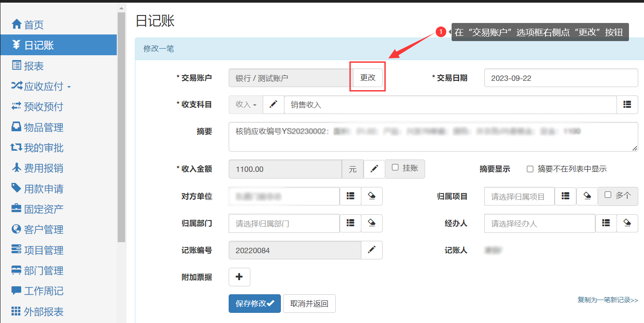Open the 收入 type dropdown
Viewport: 644px width, 323px height.
coord(246,104)
